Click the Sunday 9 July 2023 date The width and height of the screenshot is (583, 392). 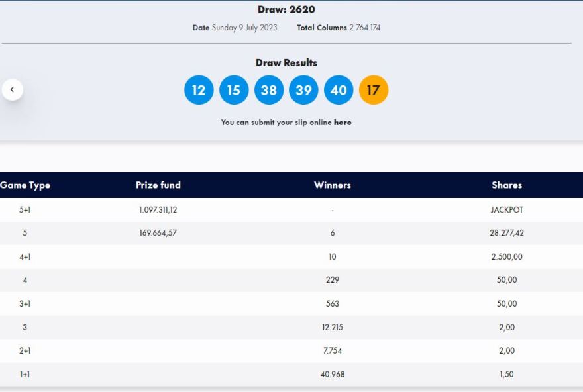(244, 28)
